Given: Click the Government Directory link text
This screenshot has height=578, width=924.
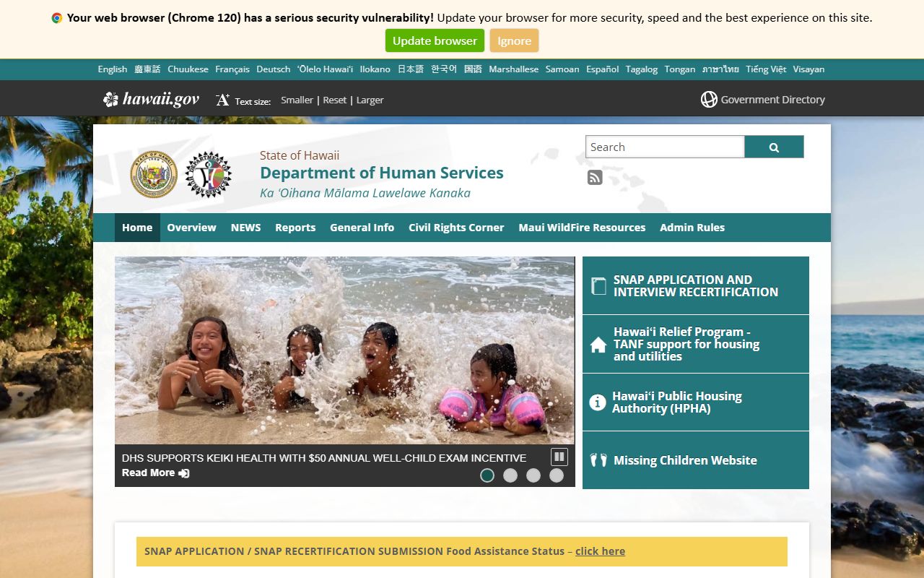Looking at the screenshot, I should coord(772,100).
